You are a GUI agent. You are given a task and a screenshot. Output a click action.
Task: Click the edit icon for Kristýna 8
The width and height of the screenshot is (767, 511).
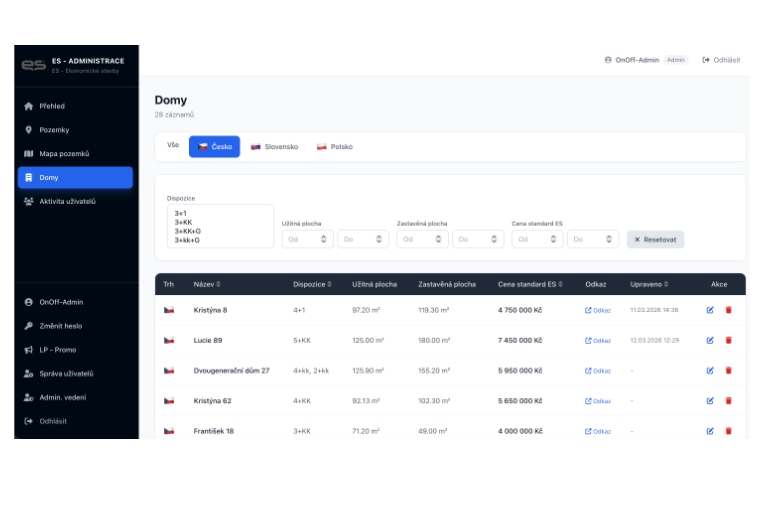pyautogui.click(x=710, y=310)
